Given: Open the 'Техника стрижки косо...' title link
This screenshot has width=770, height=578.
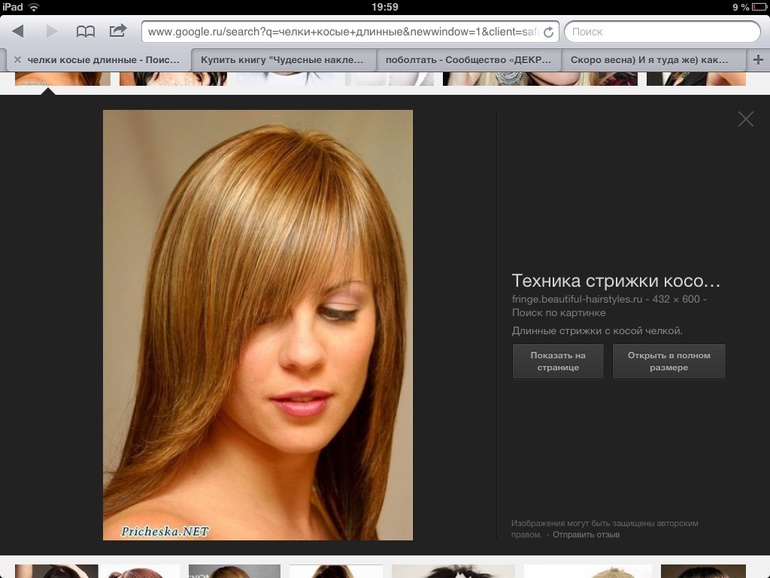Looking at the screenshot, I should 615,280.
